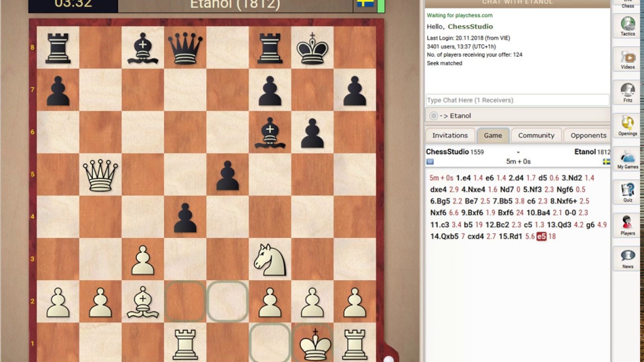Viewport: 644px width, 362px height.
Task: Click the highlighted empty square e2
Action: pos(227,302)
